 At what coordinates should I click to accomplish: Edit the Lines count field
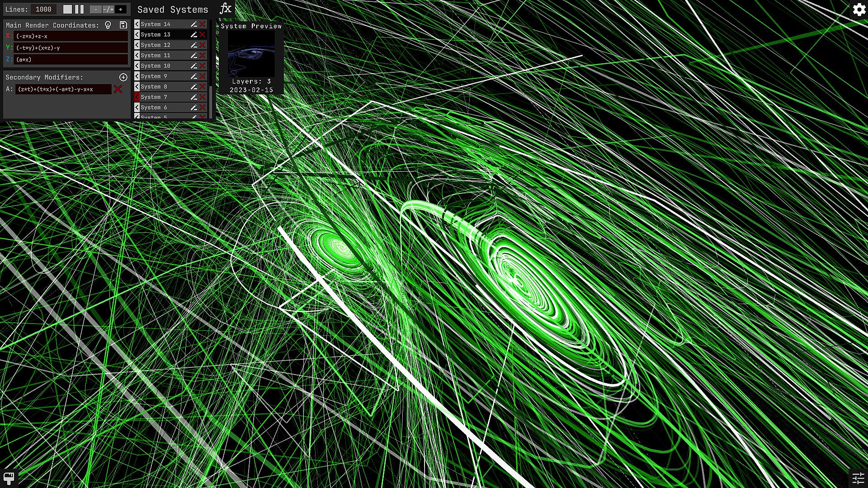point(43,9)
